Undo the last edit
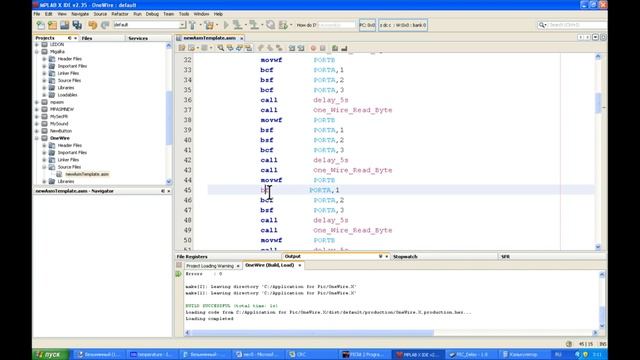This screenshot has height=360, width=640. pos(93,25)
